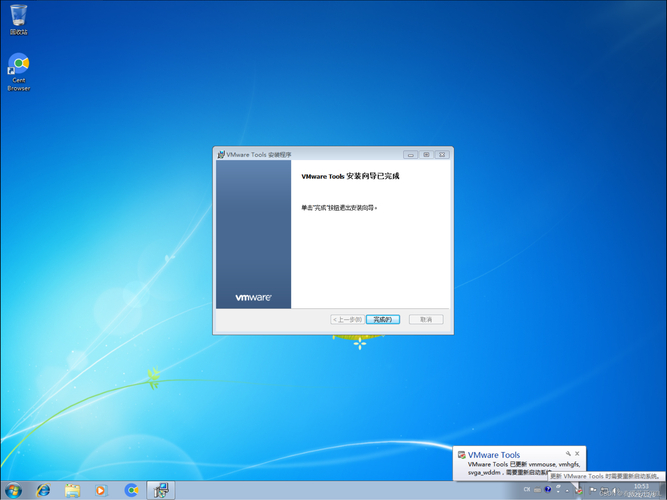Click the vmware logo in installer side panel
The image size is (667, 500).
pyautogui.click(x=254, y=297)
